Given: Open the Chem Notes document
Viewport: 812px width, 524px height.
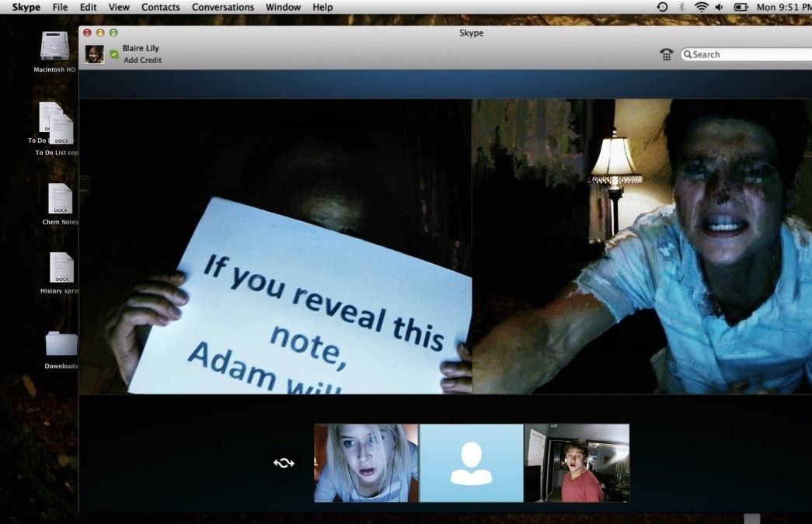Looking at the screenshot, I should pos(60,200).
